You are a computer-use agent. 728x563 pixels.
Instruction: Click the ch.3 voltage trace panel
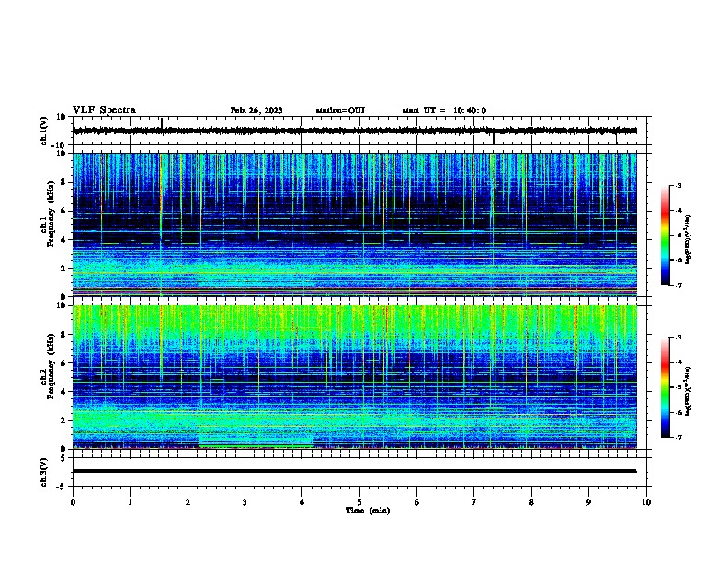tap(359, 472)
